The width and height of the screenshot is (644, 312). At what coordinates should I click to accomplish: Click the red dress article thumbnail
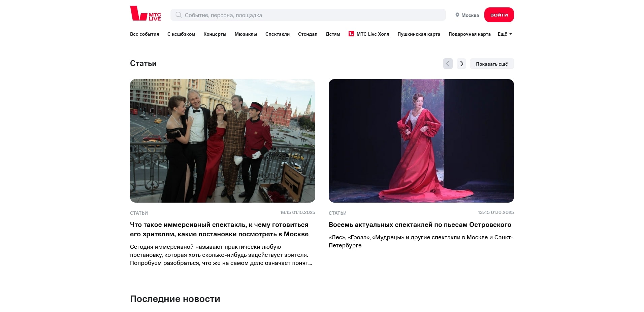click(421, 141)
